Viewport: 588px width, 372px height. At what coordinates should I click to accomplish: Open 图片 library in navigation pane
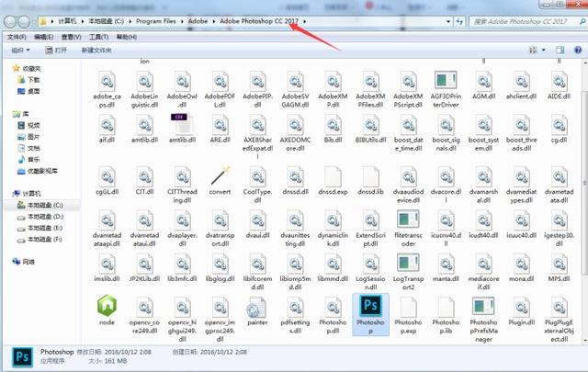(28, 137)
